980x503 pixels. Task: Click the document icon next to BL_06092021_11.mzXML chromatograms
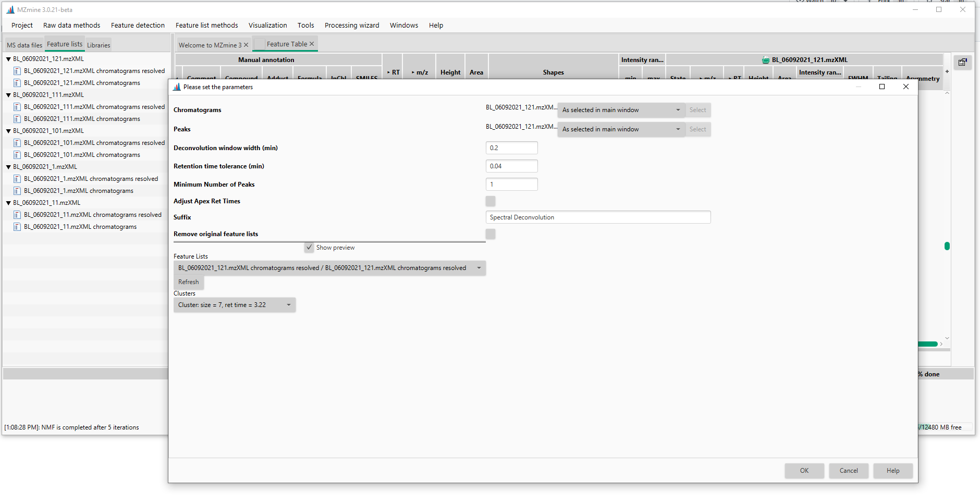(17, 226)
